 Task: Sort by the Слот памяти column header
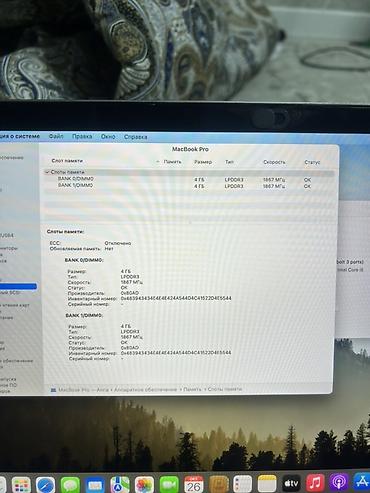pyautogui.click(x=67, y=161)
